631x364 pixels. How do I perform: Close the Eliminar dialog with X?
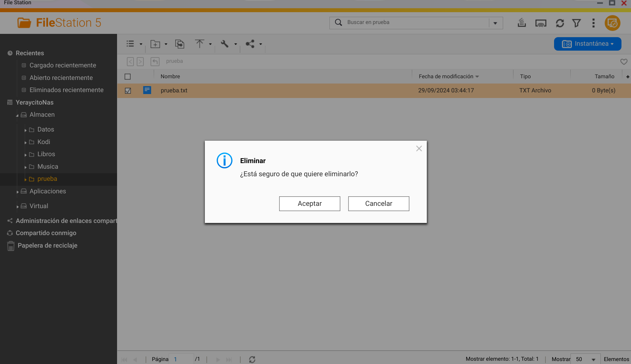[419, 149]
